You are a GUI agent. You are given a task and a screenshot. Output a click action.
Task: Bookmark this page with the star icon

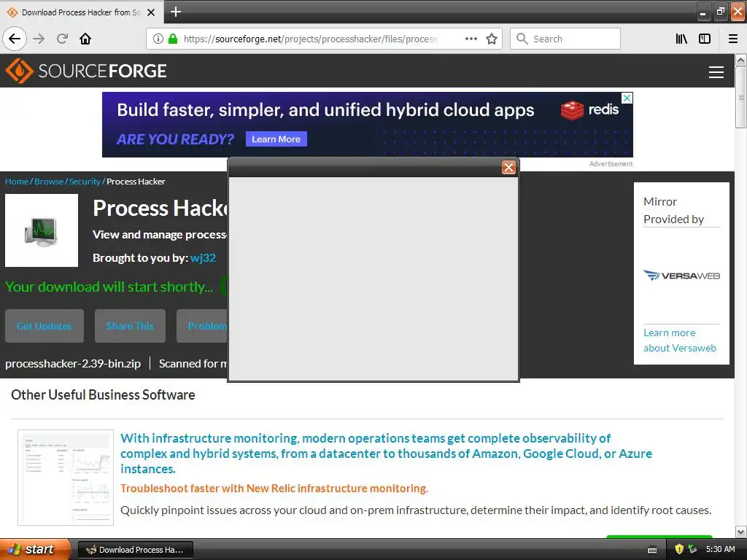point(492,39)
